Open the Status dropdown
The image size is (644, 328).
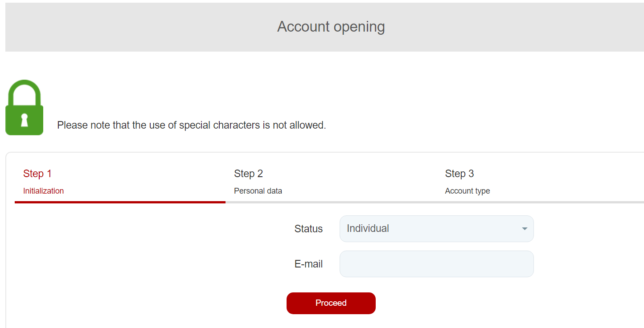coord(436,229)
